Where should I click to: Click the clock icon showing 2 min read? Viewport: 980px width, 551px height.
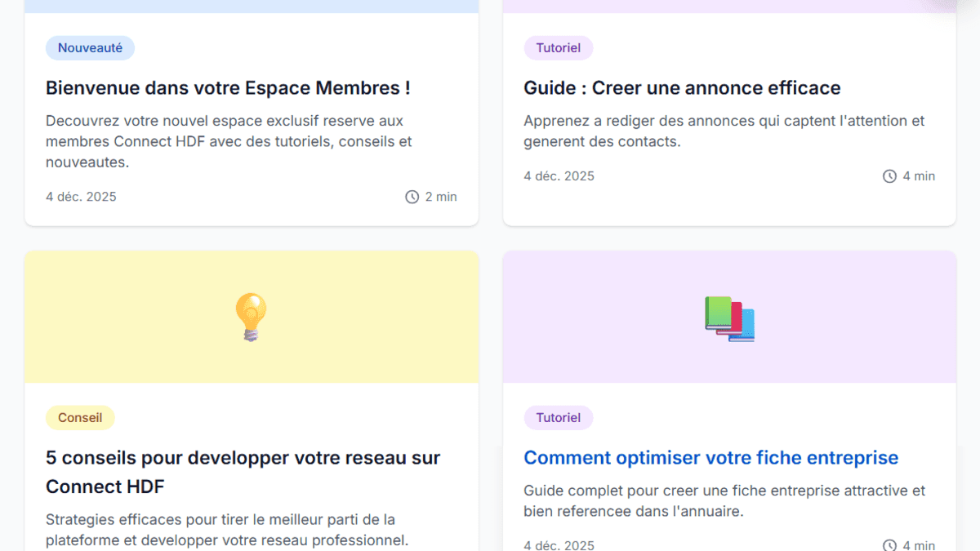pos(411,197)
